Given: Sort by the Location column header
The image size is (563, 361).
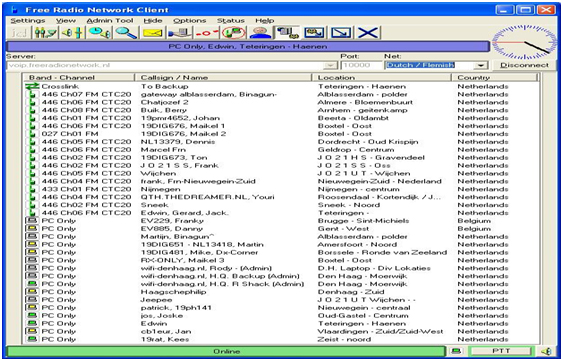Looking at the screenshot, I should [x=381, y=78].
